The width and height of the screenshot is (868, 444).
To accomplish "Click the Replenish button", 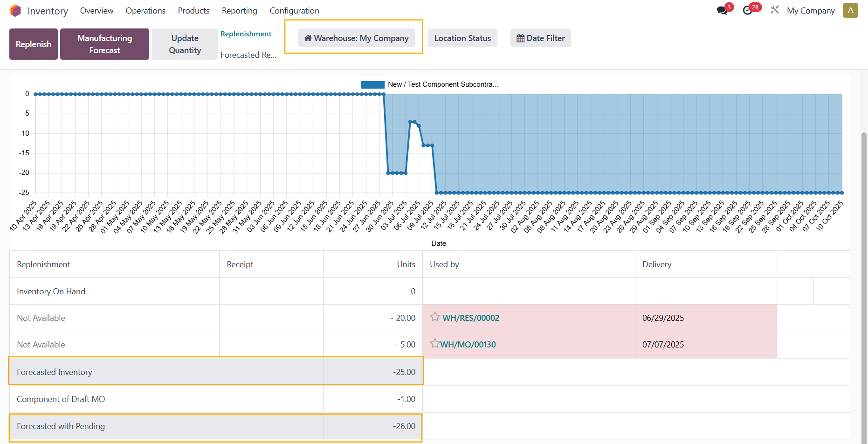I will pos(34,44).
